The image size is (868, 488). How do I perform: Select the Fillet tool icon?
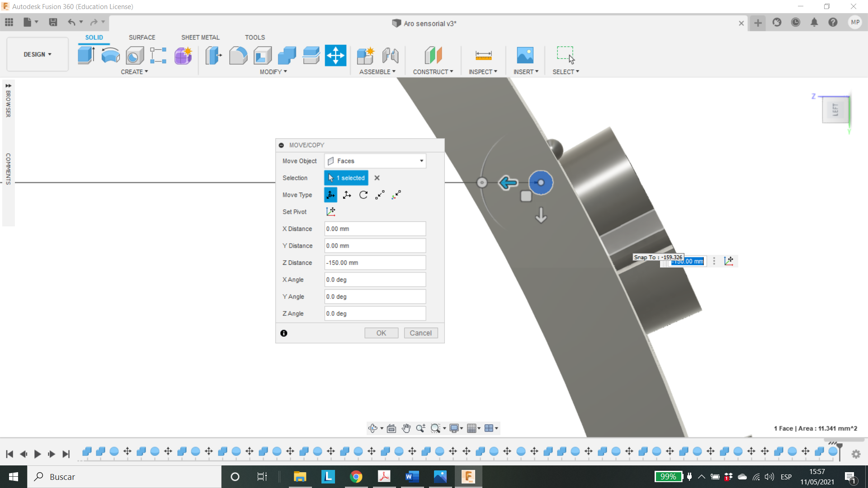238,56
